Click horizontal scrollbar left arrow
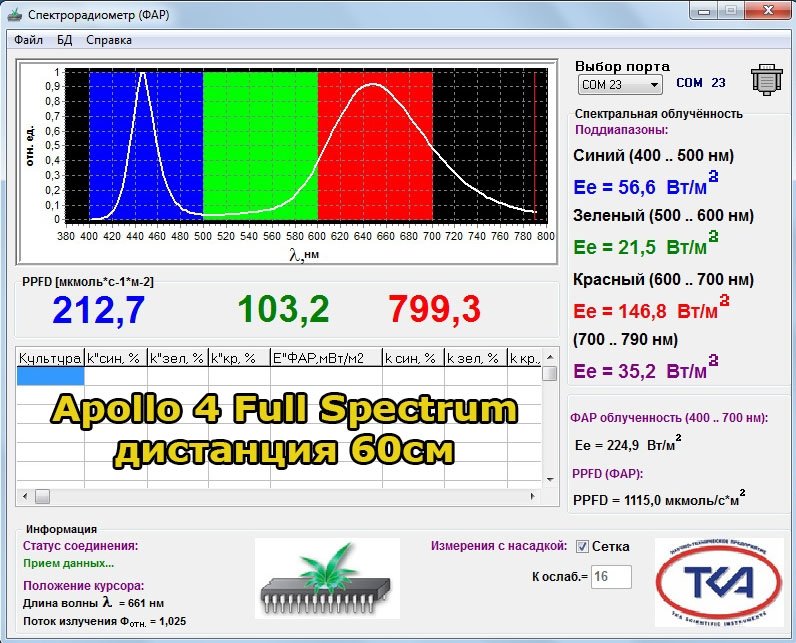This screenshot has width=796, height=643. pyautogui.click(x=25, y=496)
